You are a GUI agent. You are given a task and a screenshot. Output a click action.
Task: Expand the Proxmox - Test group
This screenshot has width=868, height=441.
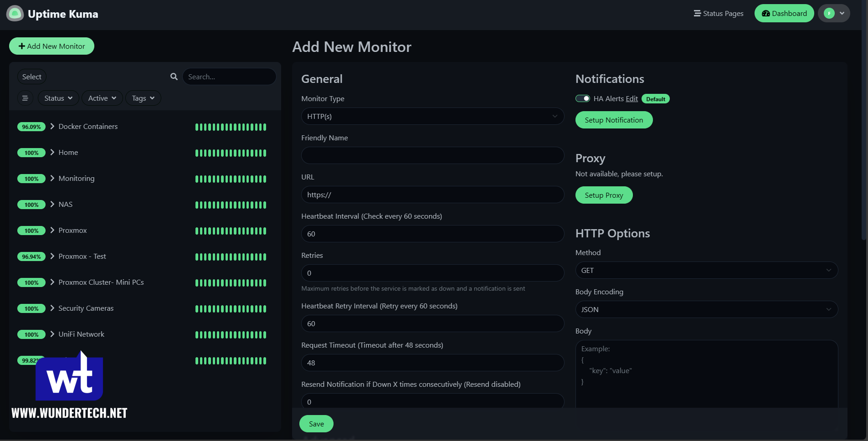tap(52, 256)
